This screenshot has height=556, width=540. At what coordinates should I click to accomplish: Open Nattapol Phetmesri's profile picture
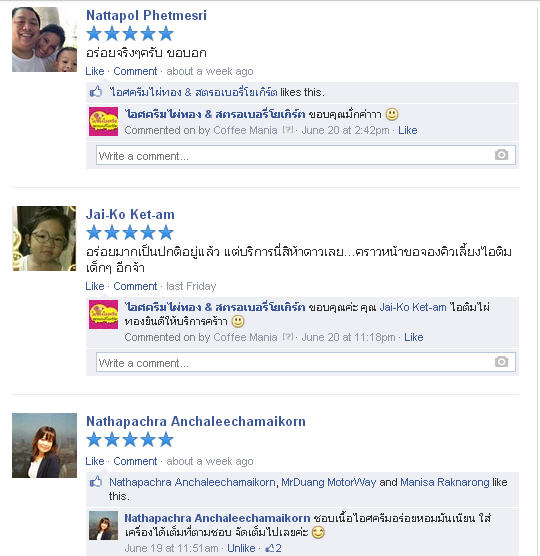click(x=44, y=39)
